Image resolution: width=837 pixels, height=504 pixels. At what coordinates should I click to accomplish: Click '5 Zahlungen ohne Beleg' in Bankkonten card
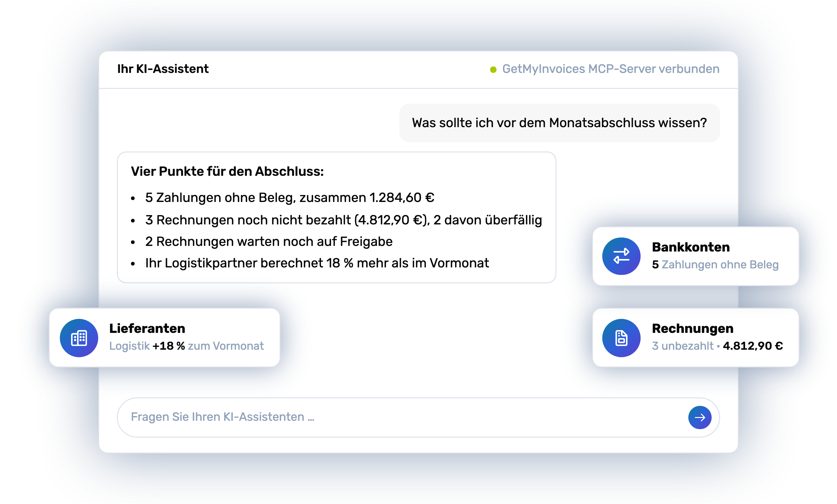coord(715,264)
